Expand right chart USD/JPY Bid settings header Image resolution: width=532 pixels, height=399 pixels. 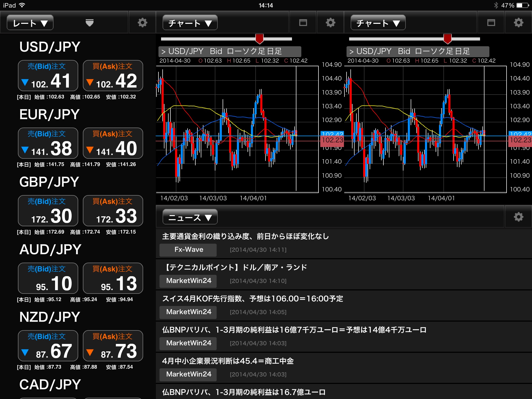(x=418, y=51)
